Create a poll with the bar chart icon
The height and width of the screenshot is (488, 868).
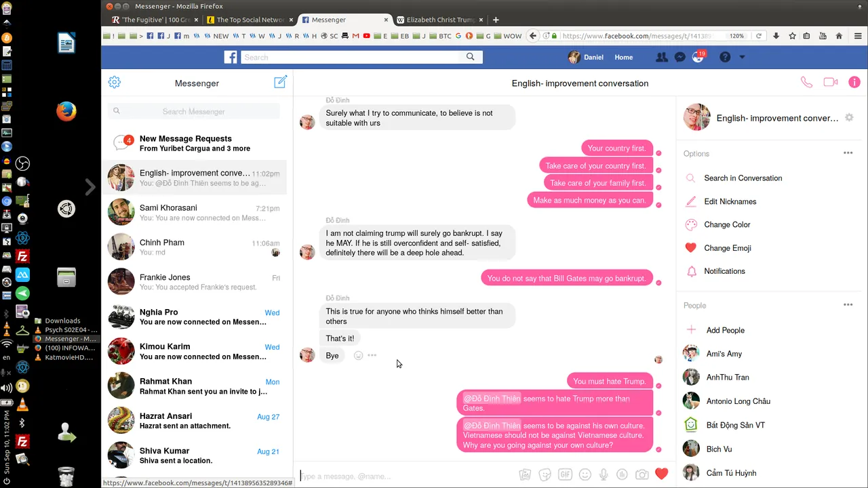622,475
